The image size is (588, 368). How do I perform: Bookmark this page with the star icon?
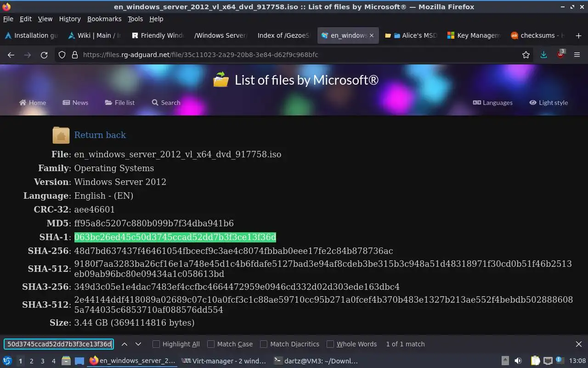[526, 55]
